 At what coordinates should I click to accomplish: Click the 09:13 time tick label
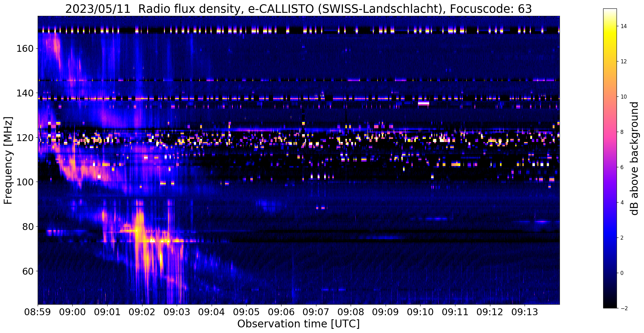525,312
